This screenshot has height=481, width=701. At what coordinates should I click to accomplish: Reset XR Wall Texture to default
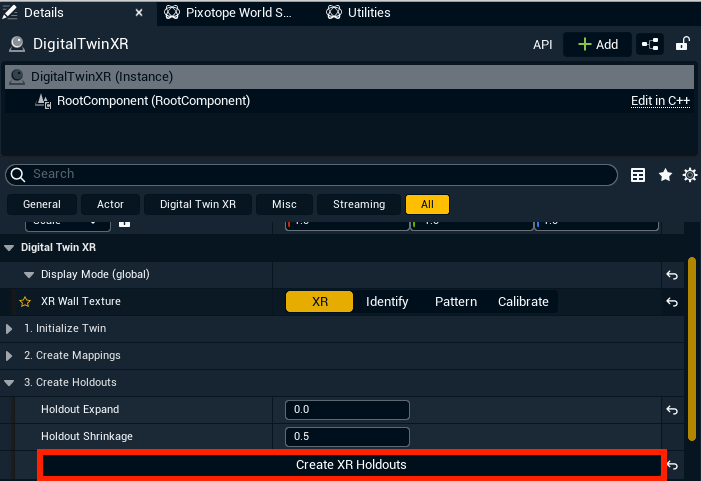(673, 302)
